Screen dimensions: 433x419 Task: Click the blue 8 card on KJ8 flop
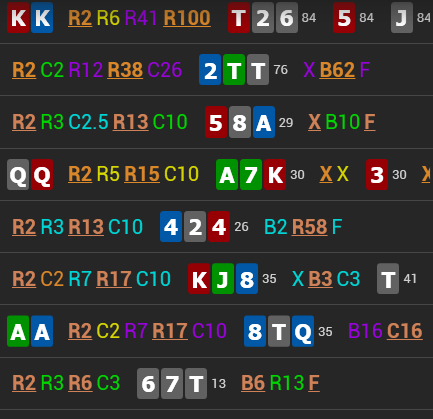coord(247,279)
